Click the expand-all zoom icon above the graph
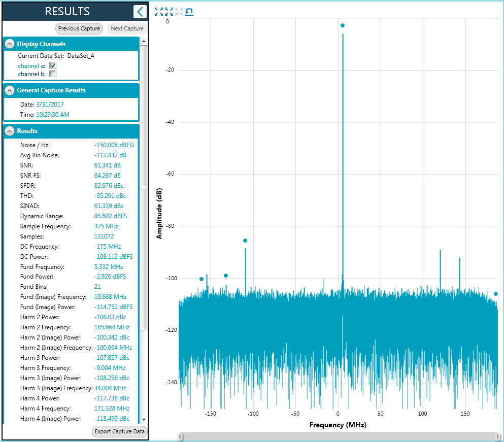 click(x=158, y=12)
